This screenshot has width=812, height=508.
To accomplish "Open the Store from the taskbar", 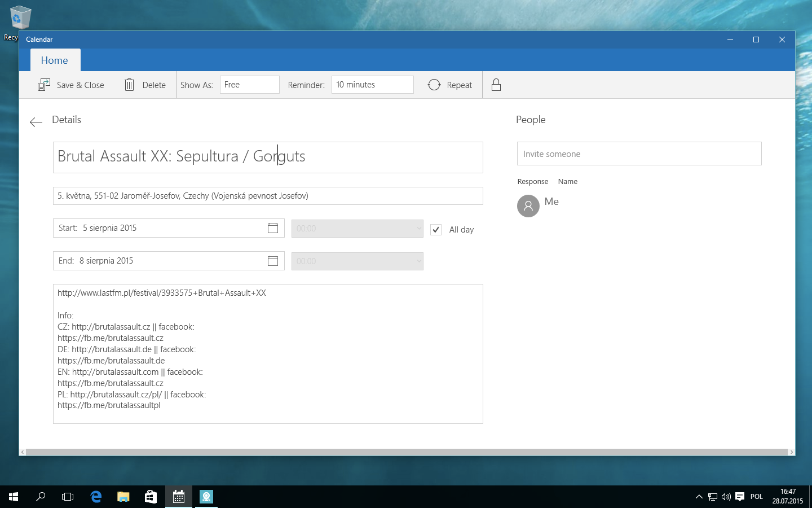I will pos(151,497).
